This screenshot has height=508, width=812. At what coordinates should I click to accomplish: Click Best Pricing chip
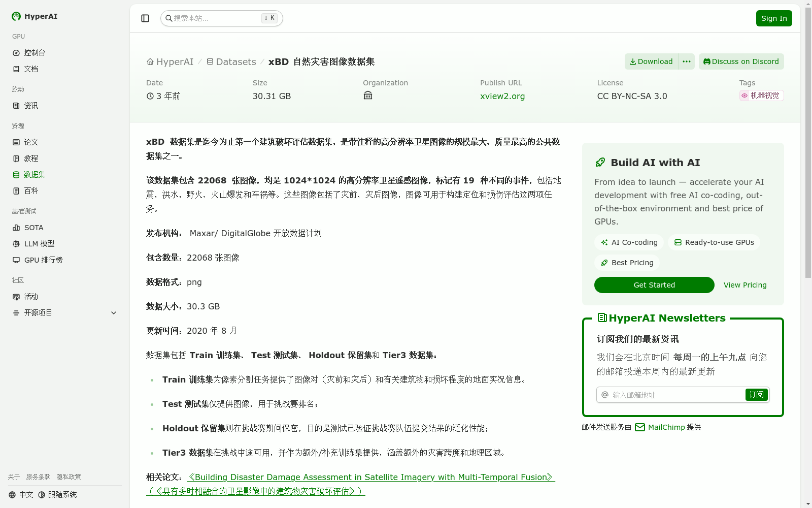(x=627, y=263)
